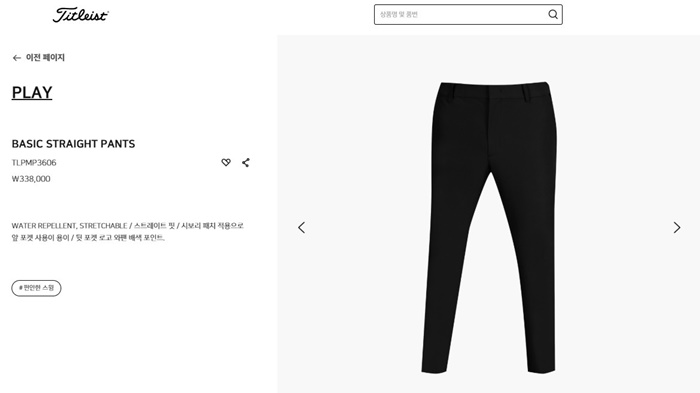Add pants to wishlist with heart icon
The height and width of the screenshot is (393, 700).
pyautogui.click(x=226, y=163)
